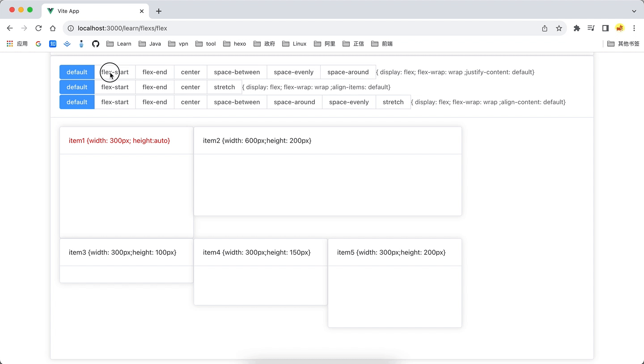644x364 pixels.
Task: Click the browser reload page icon
Action: 38,28
